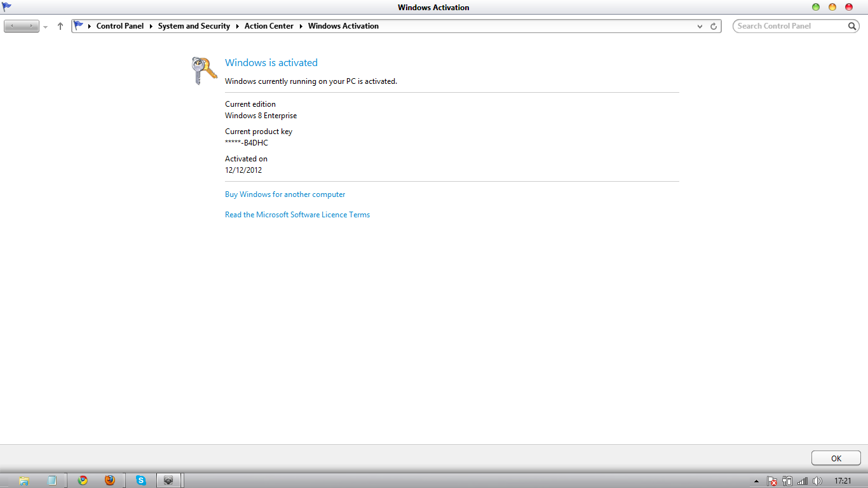
Task: Expand arrow before Windows Activation breadcrumb
Action: point(301,26)
